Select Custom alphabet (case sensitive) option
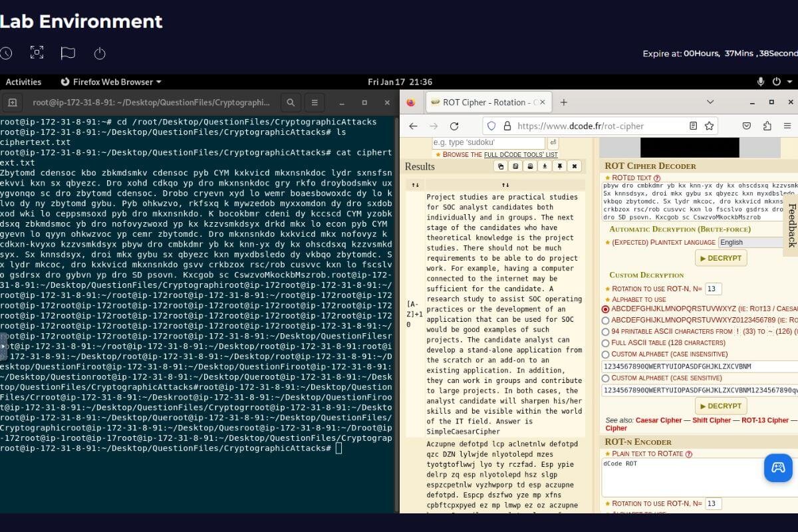This screenshot has width=798, height=532. click(x=605, y=378)
